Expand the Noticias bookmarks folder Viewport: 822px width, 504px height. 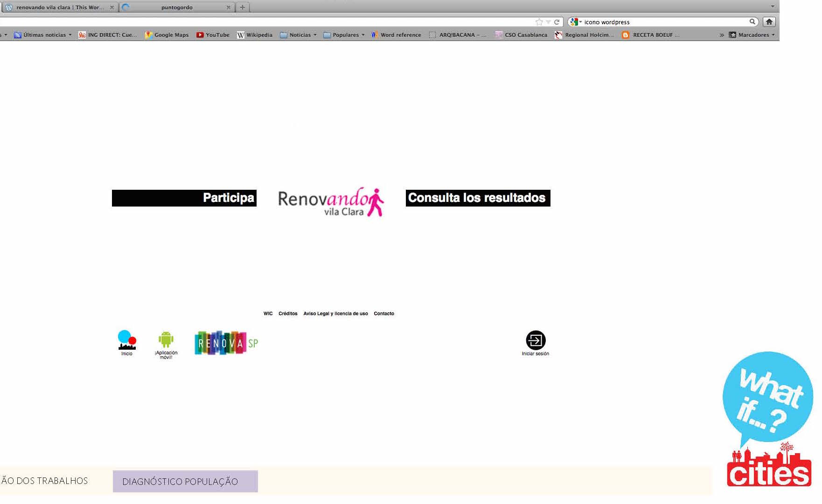pos(299,35)
